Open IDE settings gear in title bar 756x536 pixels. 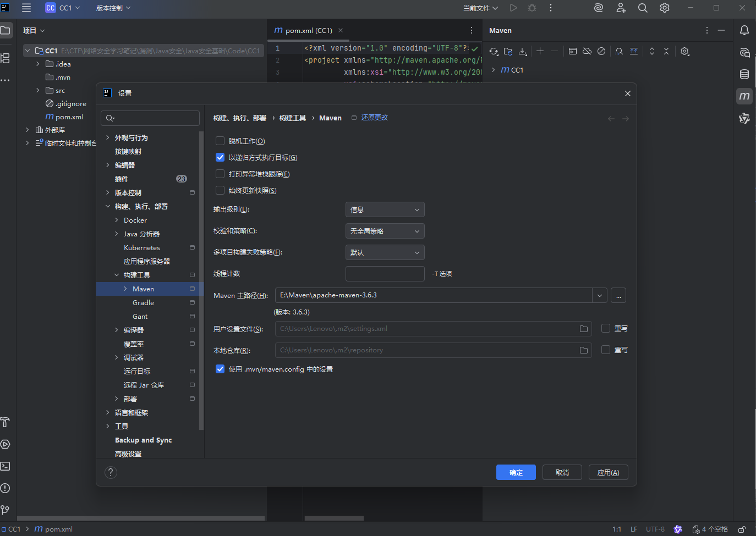pos(665,8)
